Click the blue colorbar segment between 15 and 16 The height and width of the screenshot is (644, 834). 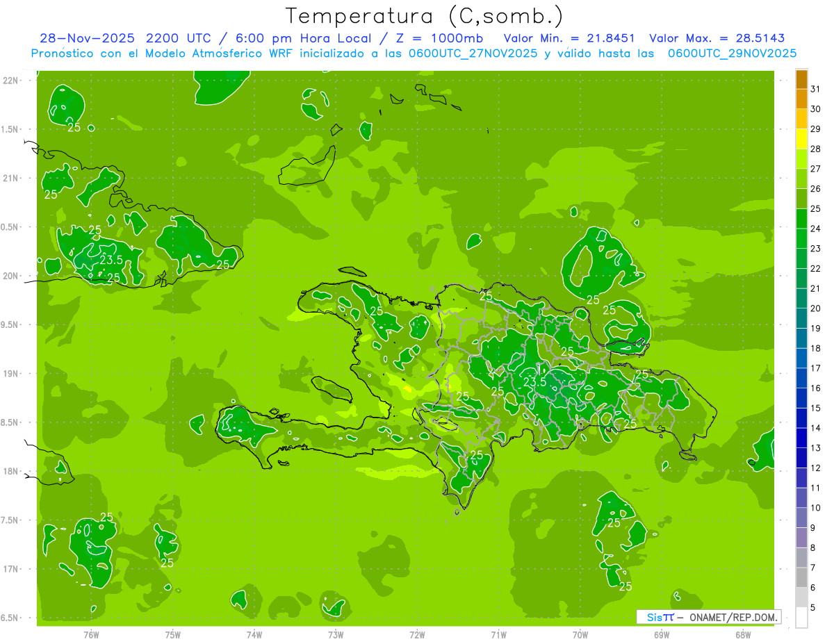[801, 399]
